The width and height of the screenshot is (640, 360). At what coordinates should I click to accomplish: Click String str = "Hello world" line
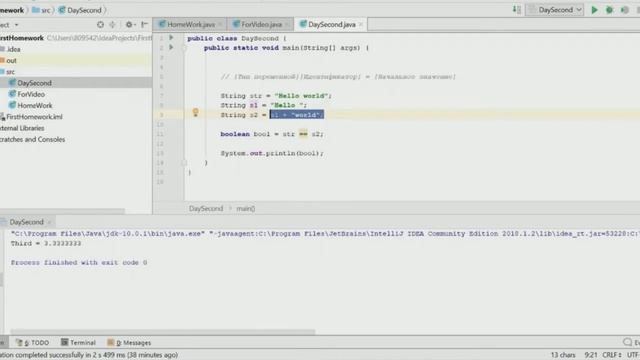click(276, 96)
